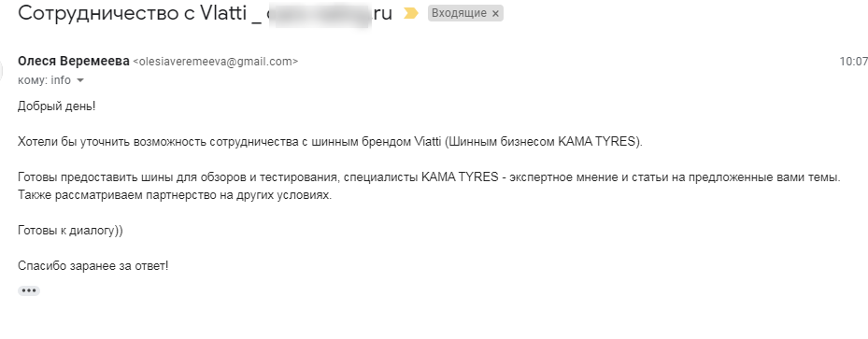Open the Входящие label
This screenshot has width=868, height=339.
point(459,13)
